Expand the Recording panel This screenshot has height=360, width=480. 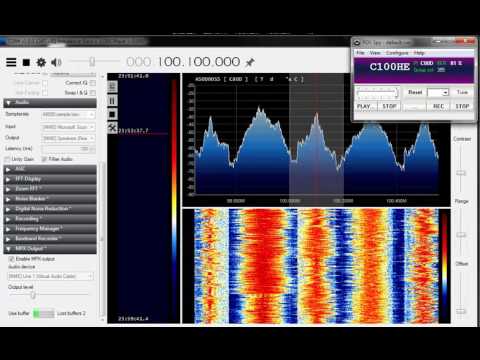[x=50, y=219]
